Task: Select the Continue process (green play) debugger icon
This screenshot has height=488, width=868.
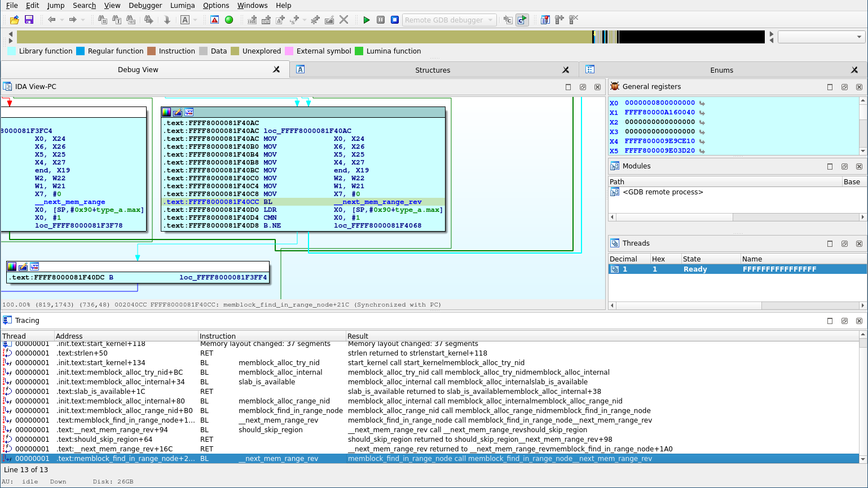Action: point(366,20)
